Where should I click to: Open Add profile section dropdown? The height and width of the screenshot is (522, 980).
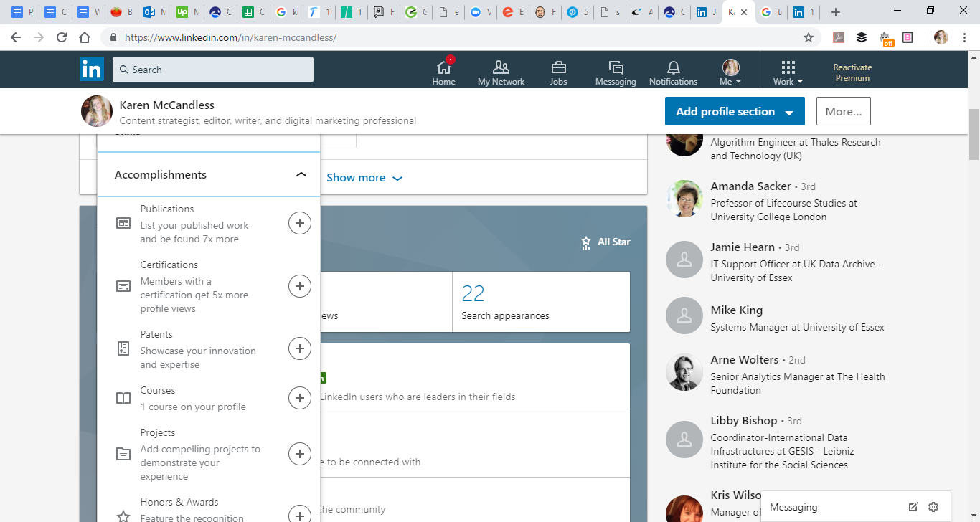click(x=735, y=111)
